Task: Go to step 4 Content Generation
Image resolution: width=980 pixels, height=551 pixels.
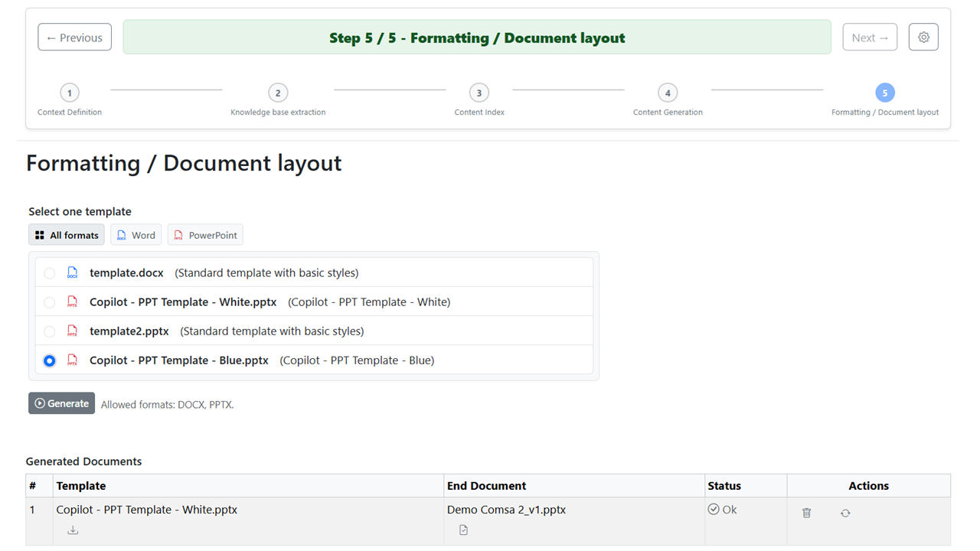Action: coord(668,93)
